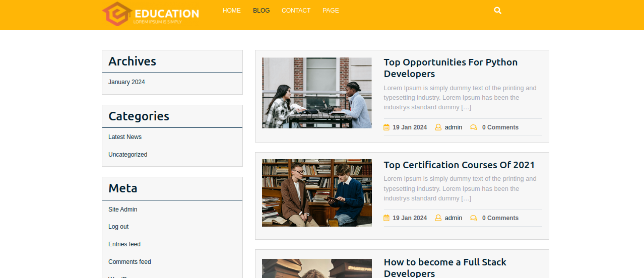Open the Contact menu item

(x=296, y=11)
